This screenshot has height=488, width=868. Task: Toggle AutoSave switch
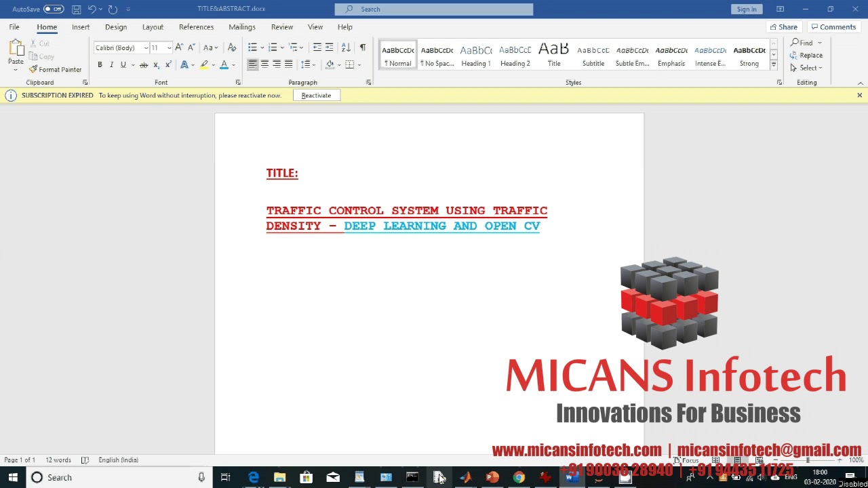pos(53,9)
